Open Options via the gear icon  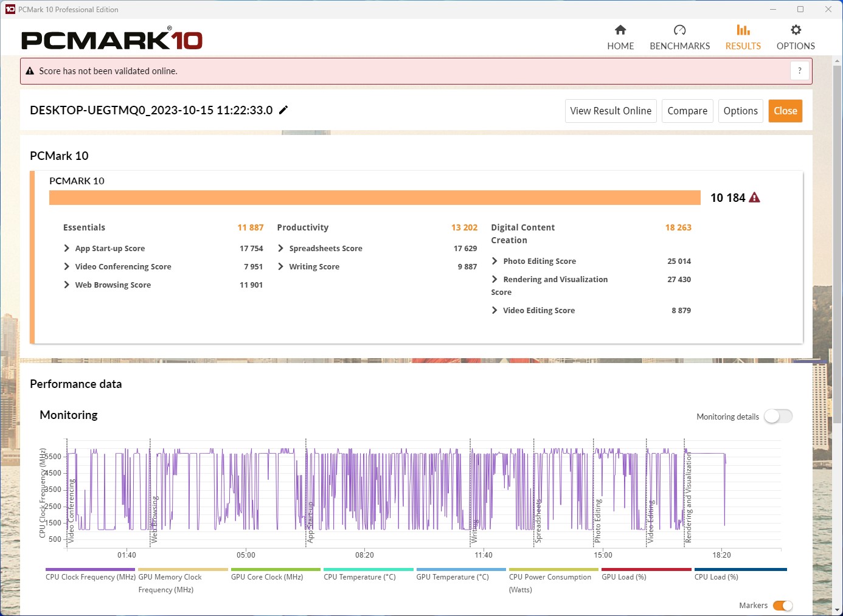tap(795, 30)
